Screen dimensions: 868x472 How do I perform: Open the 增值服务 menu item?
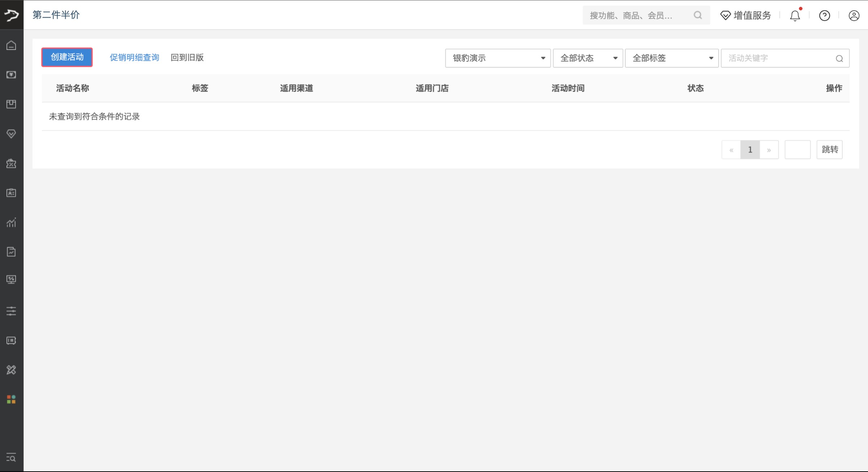[x=745, y=16]
